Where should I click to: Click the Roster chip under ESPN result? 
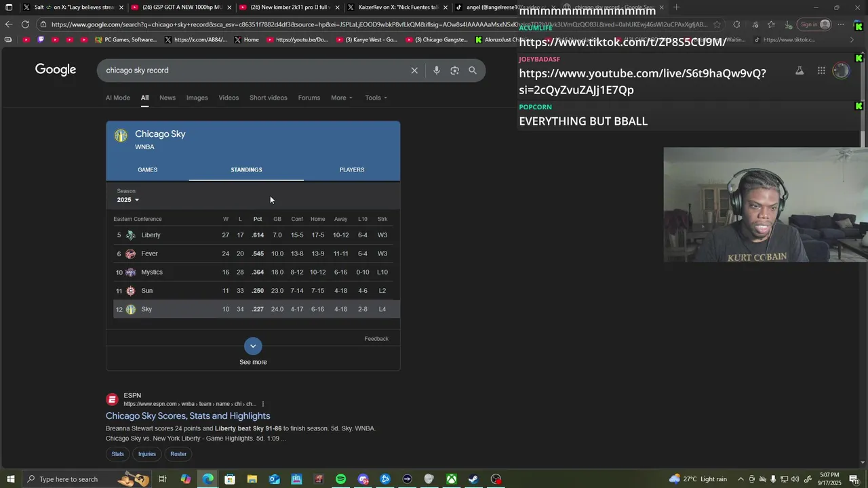point(178,454)
